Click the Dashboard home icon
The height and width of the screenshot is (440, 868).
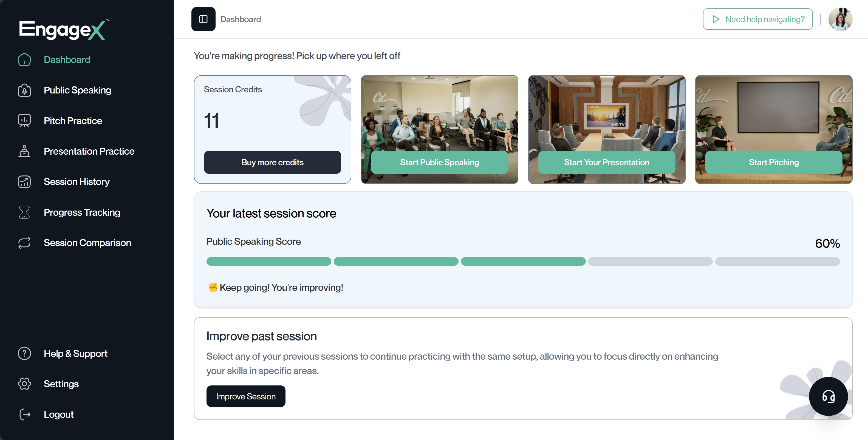[24, 60]
